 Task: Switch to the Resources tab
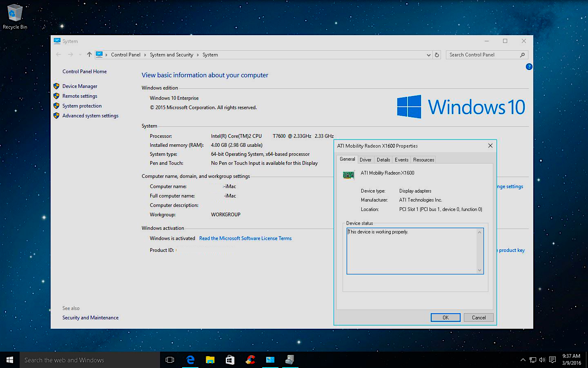click(423, 160)
